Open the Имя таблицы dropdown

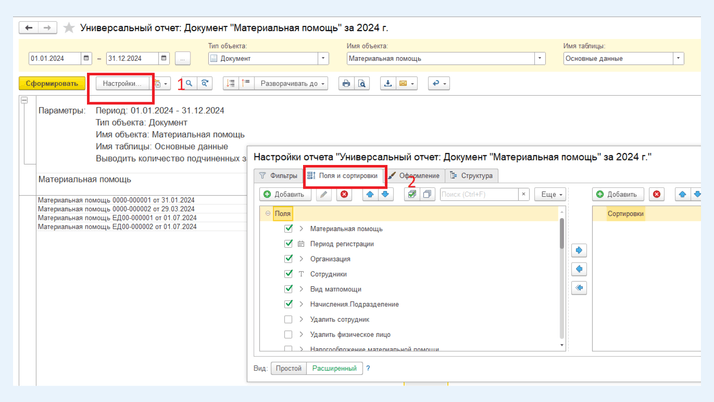[678, 59]
